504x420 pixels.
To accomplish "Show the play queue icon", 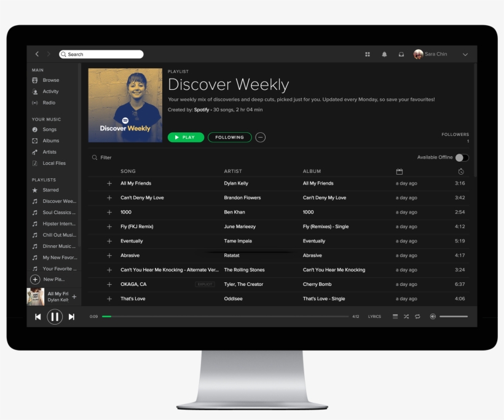I will point(395,316).
